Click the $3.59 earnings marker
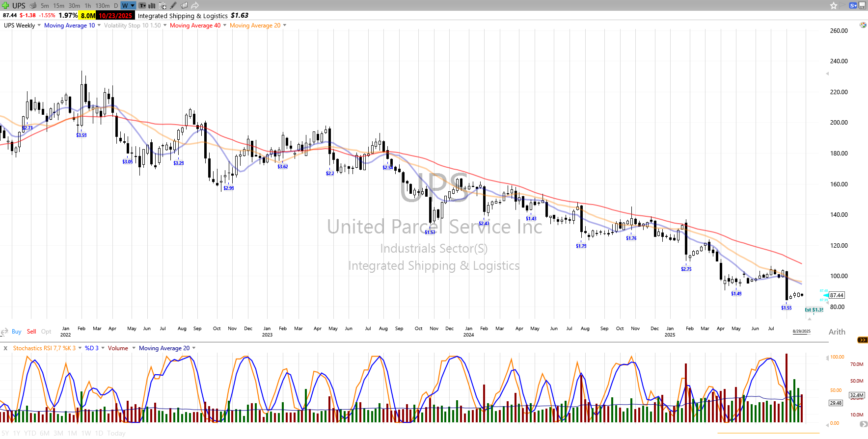868x439 pixels. [81, 135]
